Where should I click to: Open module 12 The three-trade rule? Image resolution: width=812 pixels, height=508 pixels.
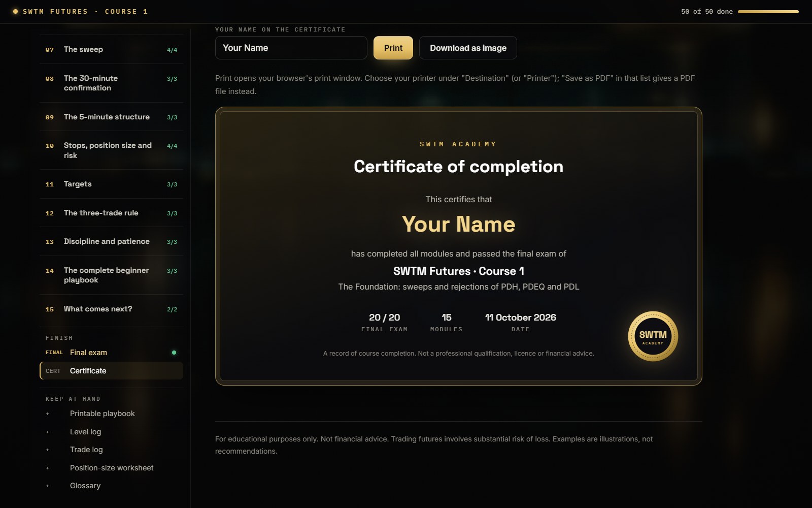click(111, 213)
